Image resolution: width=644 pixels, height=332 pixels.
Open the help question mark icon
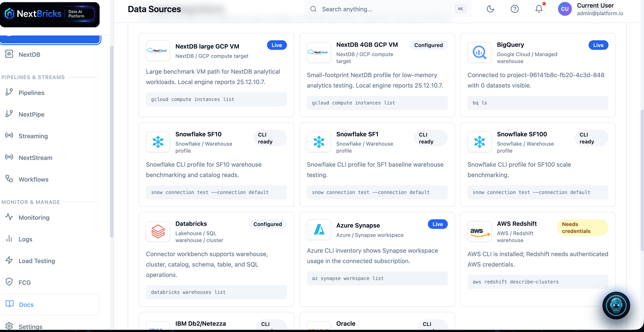515,9
